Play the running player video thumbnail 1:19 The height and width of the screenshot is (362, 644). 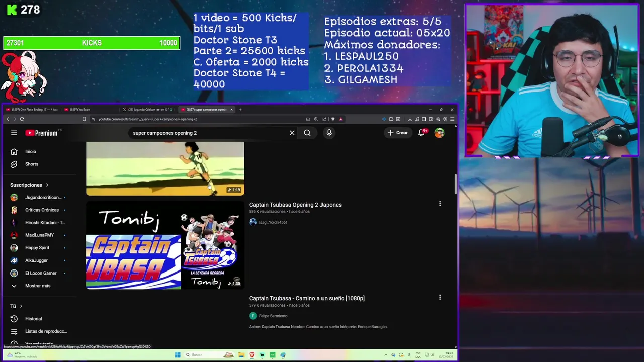coord(165,168)
